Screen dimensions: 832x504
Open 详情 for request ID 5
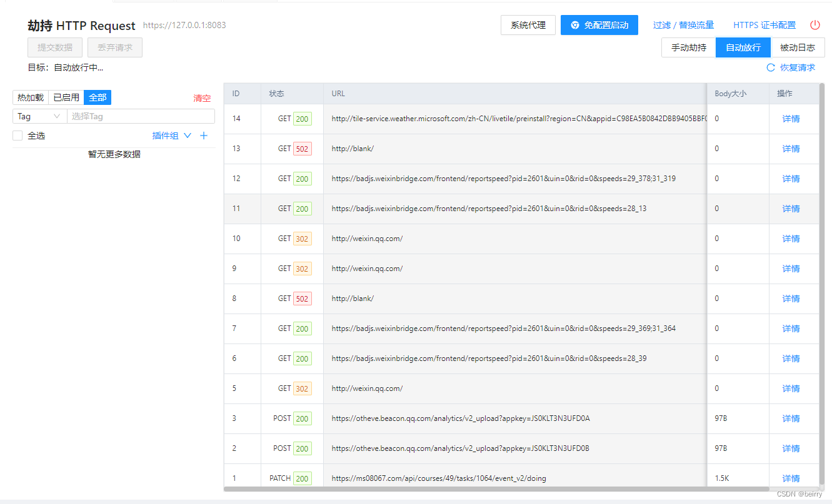tap(791, 388)
